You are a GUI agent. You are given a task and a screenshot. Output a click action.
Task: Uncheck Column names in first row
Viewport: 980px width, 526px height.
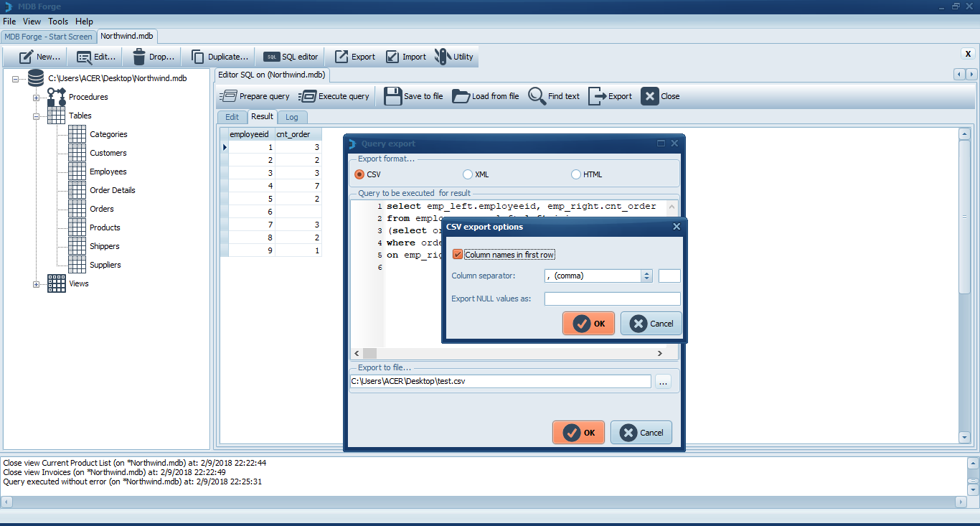pyautogui.click(x=458, y=255)
